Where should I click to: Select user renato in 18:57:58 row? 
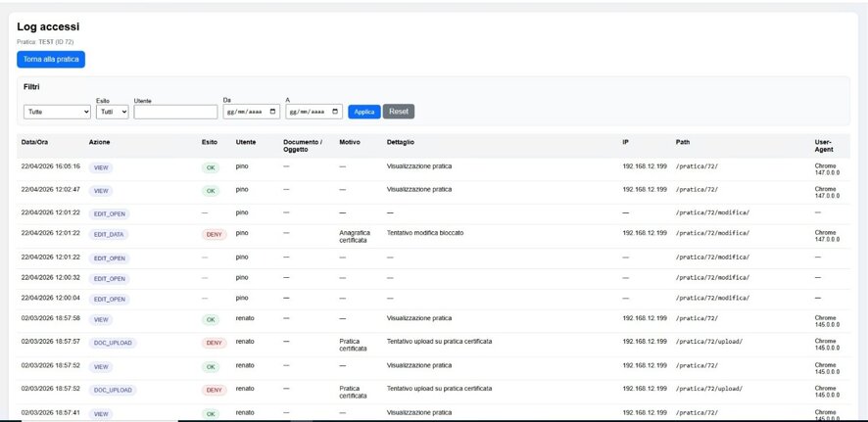pyautogui.click(x=245, y=318)
